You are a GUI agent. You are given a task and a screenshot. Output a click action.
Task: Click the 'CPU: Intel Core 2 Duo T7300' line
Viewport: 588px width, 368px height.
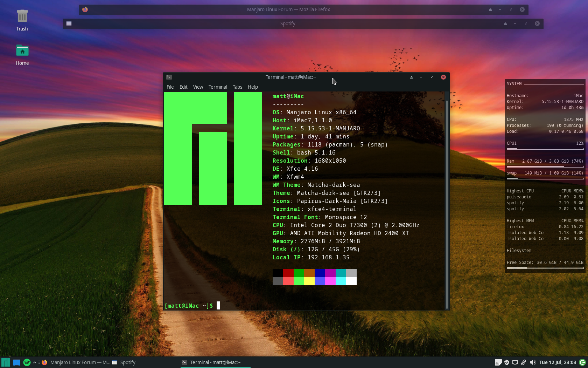tap(346, 225)
